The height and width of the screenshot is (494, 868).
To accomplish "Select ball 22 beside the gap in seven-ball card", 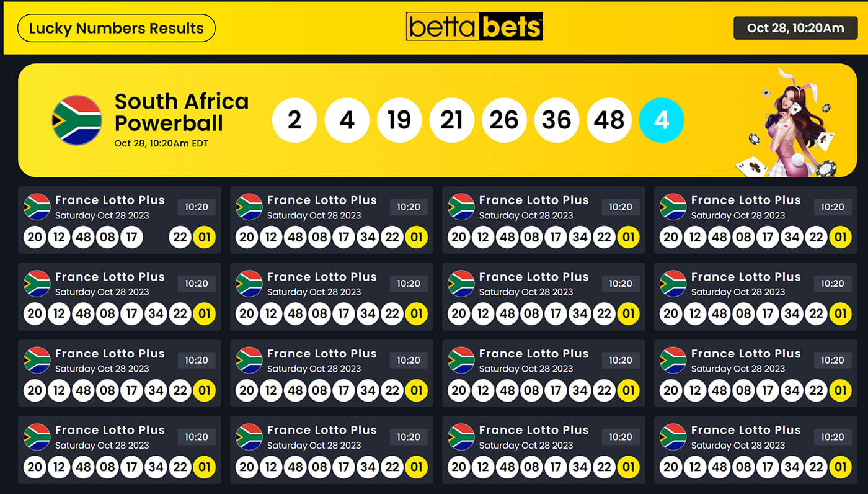I will 180,237.
